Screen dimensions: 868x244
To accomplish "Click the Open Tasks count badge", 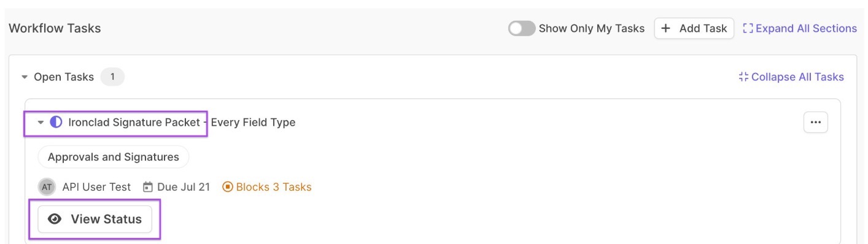I will (x=112, y=77).
